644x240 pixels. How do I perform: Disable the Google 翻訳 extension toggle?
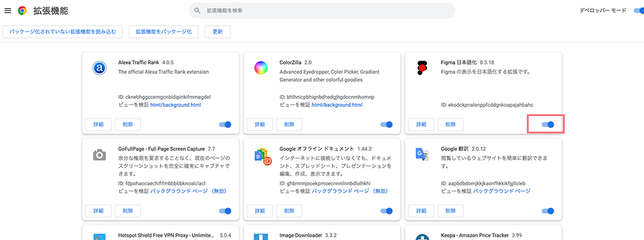[548, 211]
